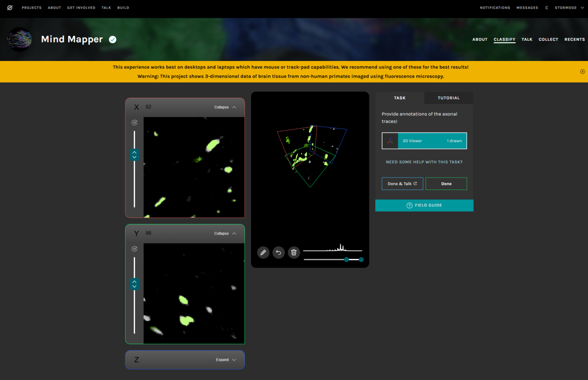Expand the Z plane panel
The width and height of the screenshot is (588, 380).
[x=226, y=360]
